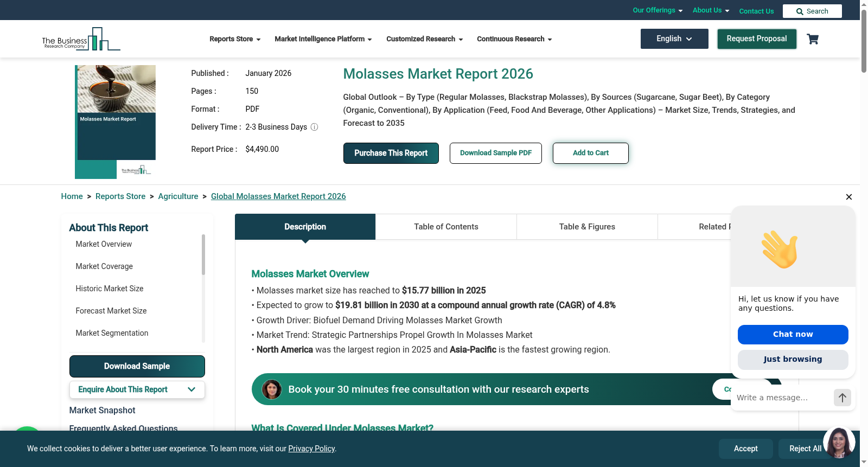Jump to Market Coverage section
Image resolution: width=868 pixels, height=467 pixels.
click(104, 266)
